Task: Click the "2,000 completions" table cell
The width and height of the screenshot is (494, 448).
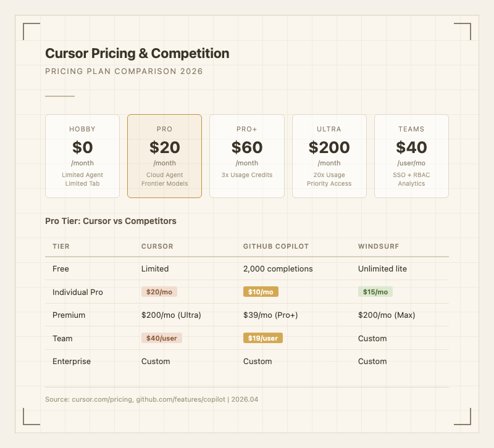Action: point(278,269)
